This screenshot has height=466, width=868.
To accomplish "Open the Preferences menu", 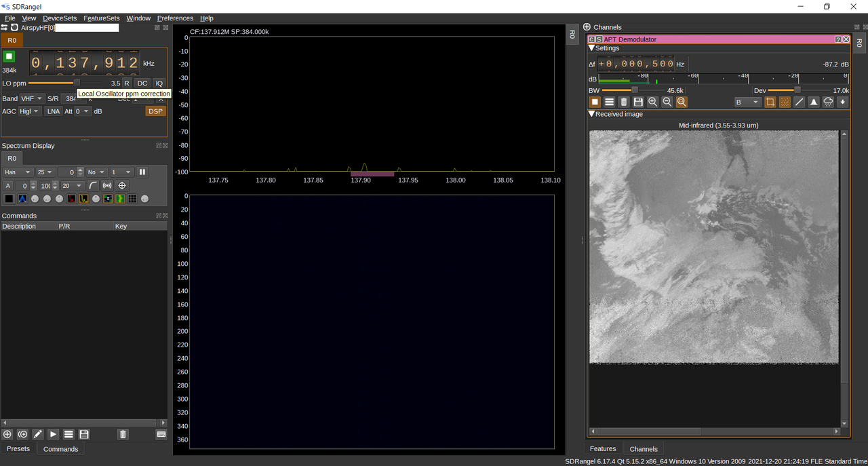I will point(175,18).
